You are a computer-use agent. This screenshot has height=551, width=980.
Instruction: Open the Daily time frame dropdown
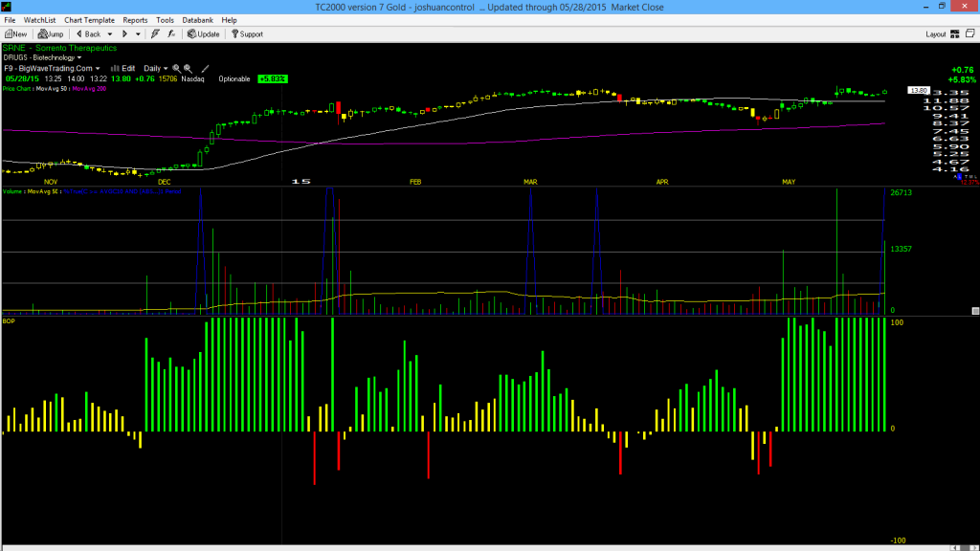click(156, 69)
